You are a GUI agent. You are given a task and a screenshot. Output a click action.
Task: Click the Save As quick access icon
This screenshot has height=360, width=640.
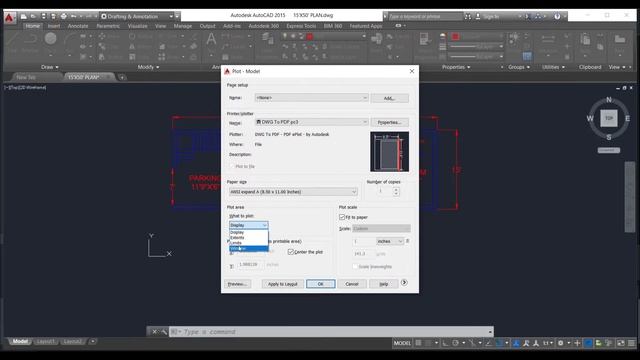53,16
